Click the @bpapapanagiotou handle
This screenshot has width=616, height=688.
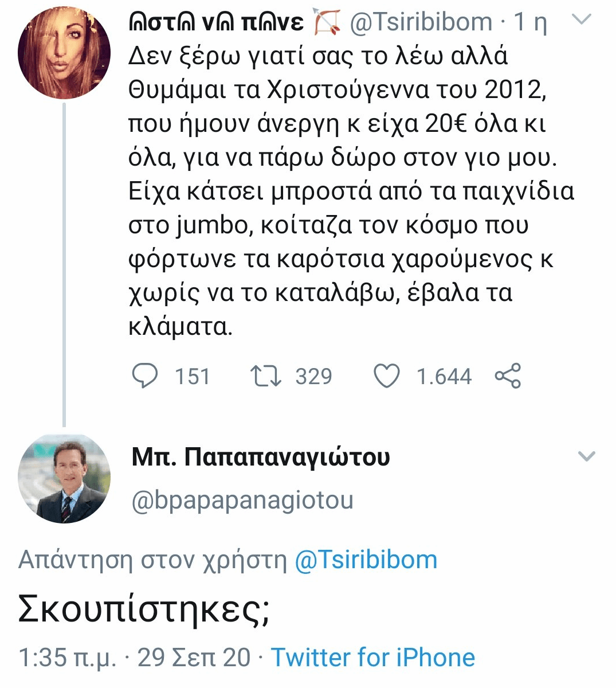coord(242,500)
